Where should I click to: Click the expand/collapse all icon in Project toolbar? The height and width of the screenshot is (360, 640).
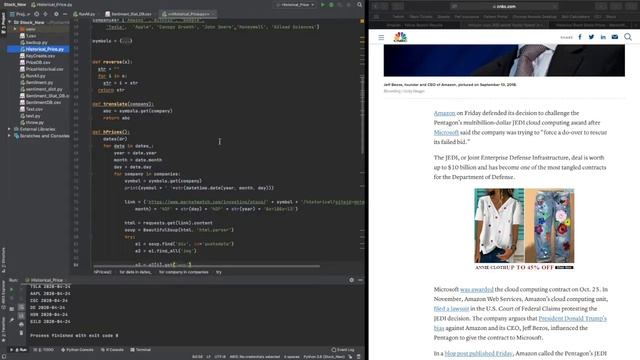(45, 14)
